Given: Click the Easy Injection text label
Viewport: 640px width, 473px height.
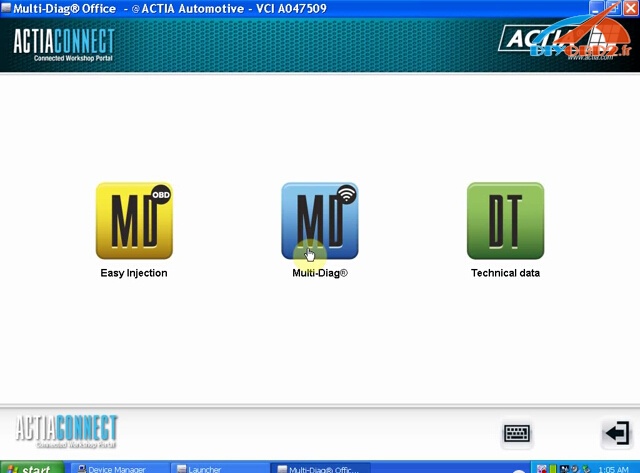Looking at the screenshot, I should click(x=134, y=273).
